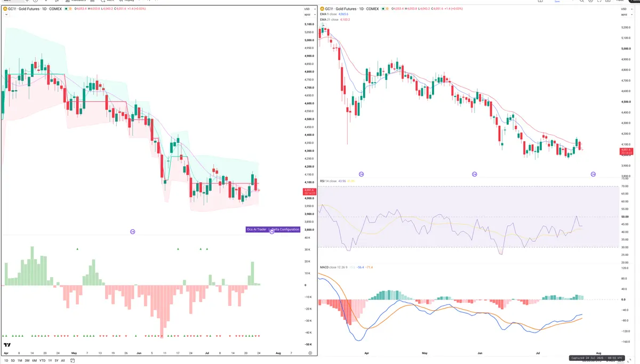The height and width of the screenshot is (364, 640).
Task: Click the orange D delayed-data badge on left chart
Action: click(70, 9)
